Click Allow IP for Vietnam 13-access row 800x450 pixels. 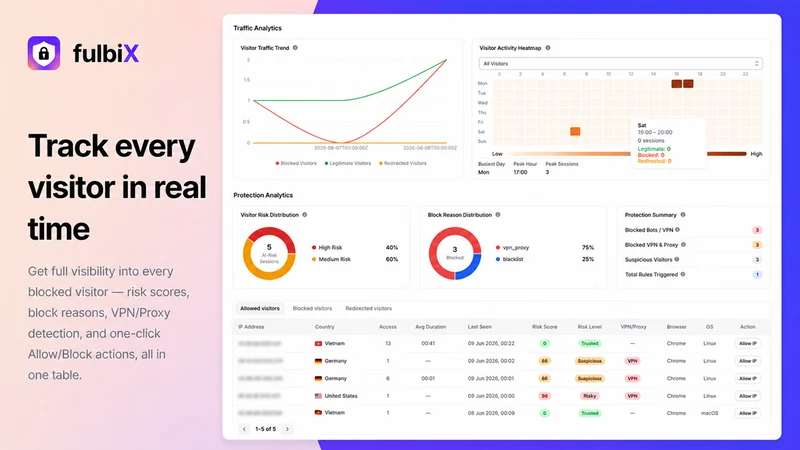click(x=747, y=343)
